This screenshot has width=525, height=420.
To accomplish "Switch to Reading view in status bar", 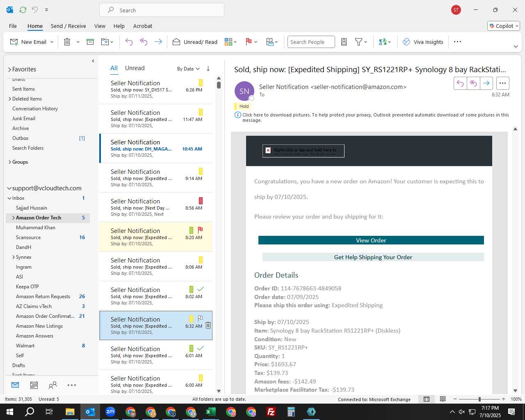I will tap(443, 399).
